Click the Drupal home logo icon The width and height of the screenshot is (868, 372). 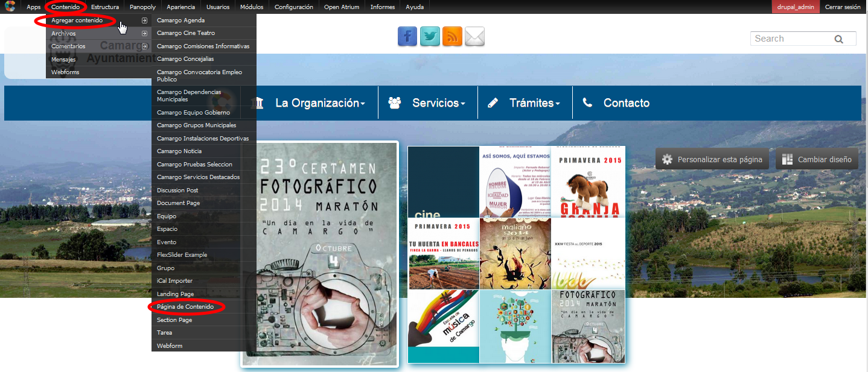(x=9, y=7)
